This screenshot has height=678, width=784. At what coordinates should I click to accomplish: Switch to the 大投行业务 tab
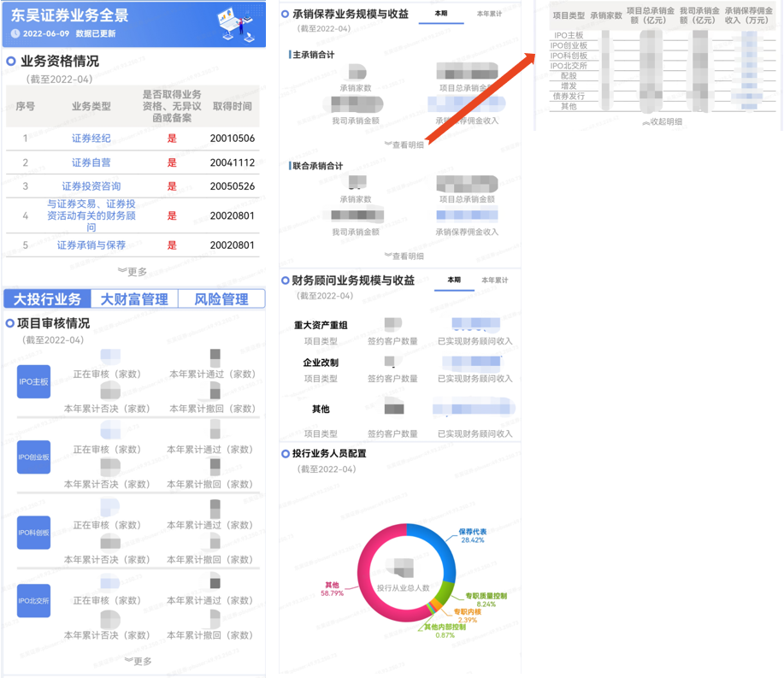(47, 299)
